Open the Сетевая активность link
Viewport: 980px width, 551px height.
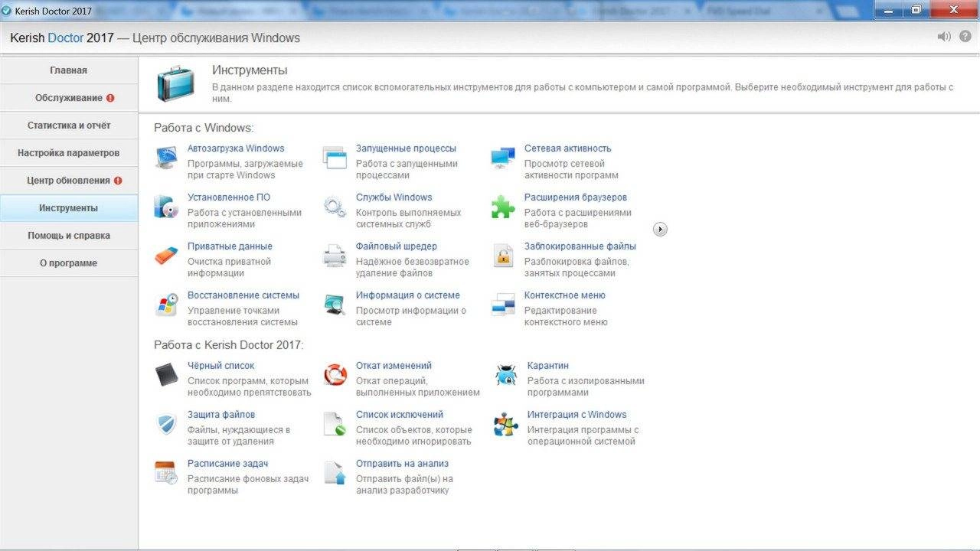(x=567, y=148)
